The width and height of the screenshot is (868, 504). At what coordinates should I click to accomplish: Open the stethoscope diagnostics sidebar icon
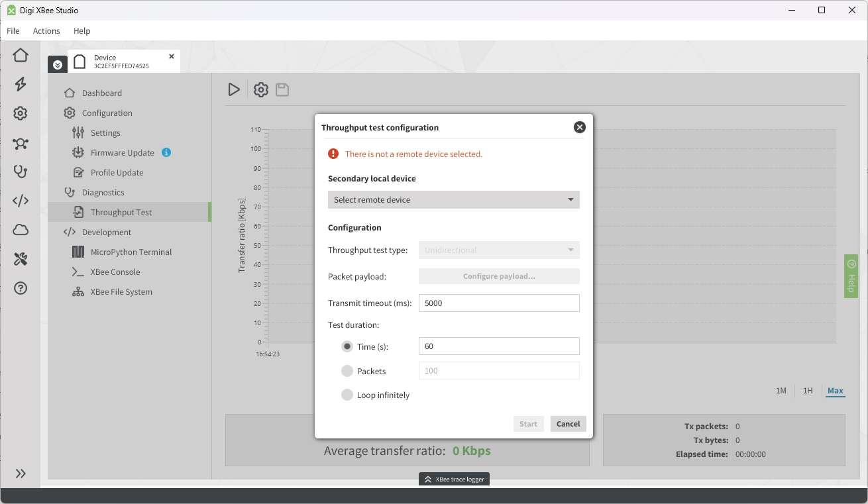coord(21,172)
